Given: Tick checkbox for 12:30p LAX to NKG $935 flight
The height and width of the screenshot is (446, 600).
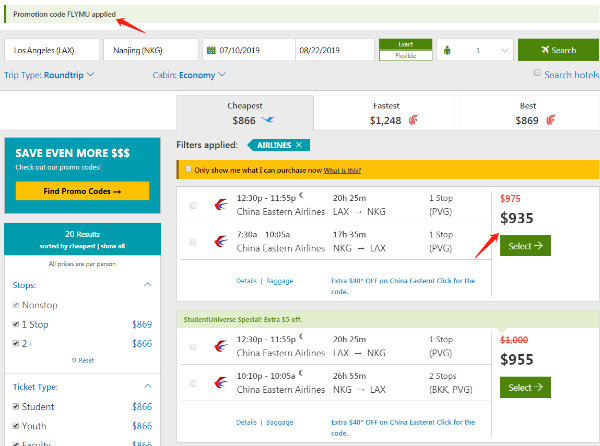Looking at the screenshot, I should pos(193,206).
